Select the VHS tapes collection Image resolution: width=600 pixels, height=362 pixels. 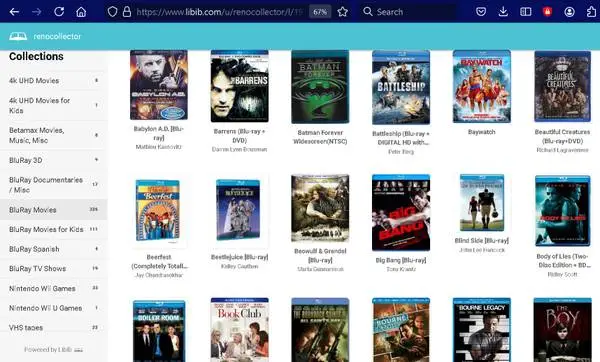click(54, 328)
